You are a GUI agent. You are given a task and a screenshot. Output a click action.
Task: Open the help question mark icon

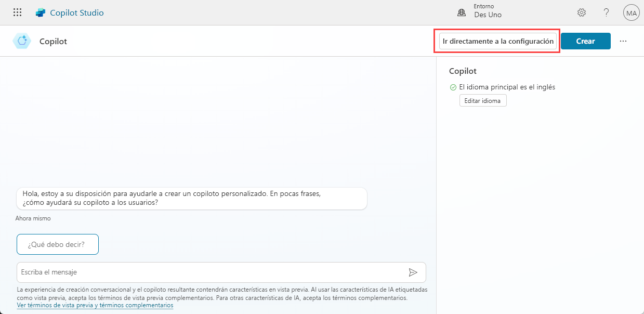click(x=606, y=12)
